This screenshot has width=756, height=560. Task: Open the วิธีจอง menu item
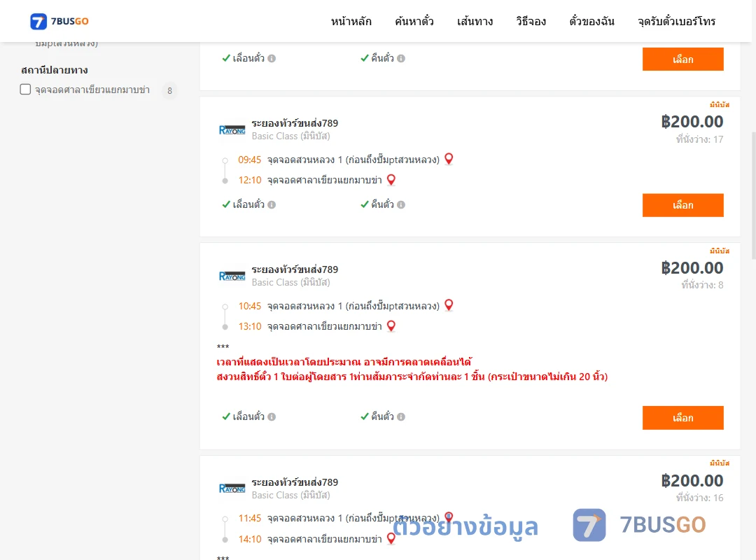[x=531, y=21]
